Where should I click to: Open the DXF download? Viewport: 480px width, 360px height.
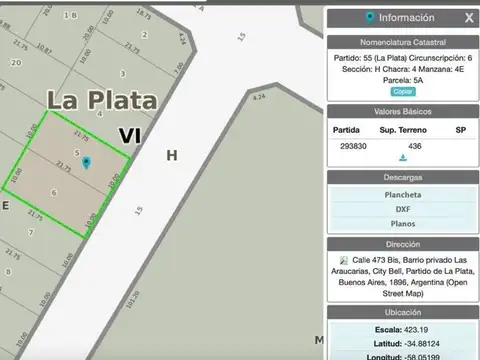pos(403,209)
